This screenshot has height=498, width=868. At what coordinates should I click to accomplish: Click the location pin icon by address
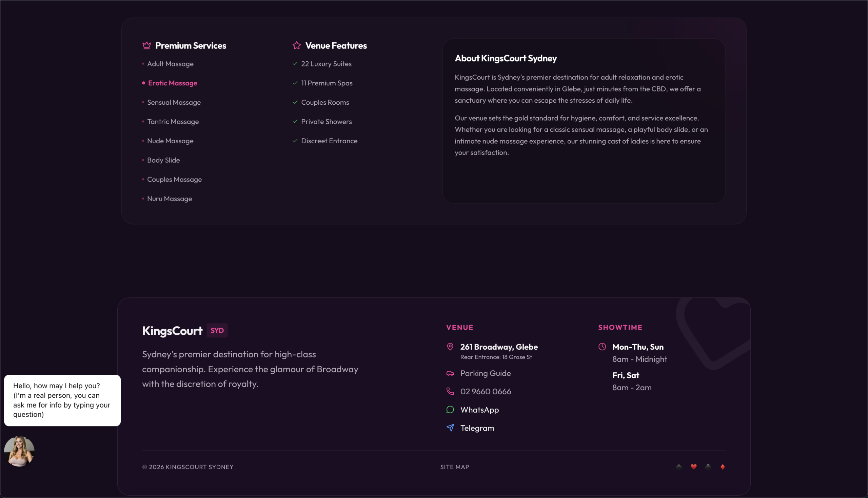[x=450, y=347]
